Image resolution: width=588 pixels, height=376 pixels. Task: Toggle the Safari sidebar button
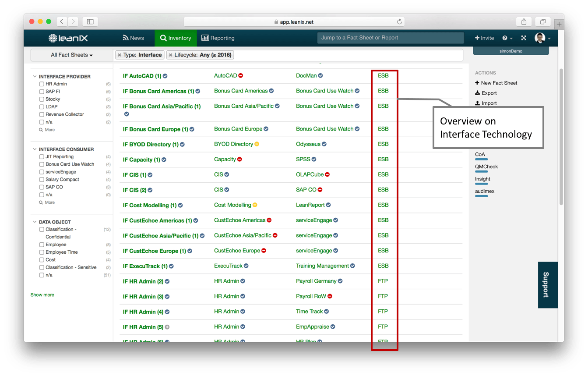click(x=90, y=21)
